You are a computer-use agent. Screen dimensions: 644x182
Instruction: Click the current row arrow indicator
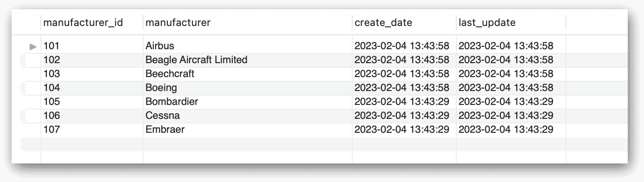pos(33,46)
